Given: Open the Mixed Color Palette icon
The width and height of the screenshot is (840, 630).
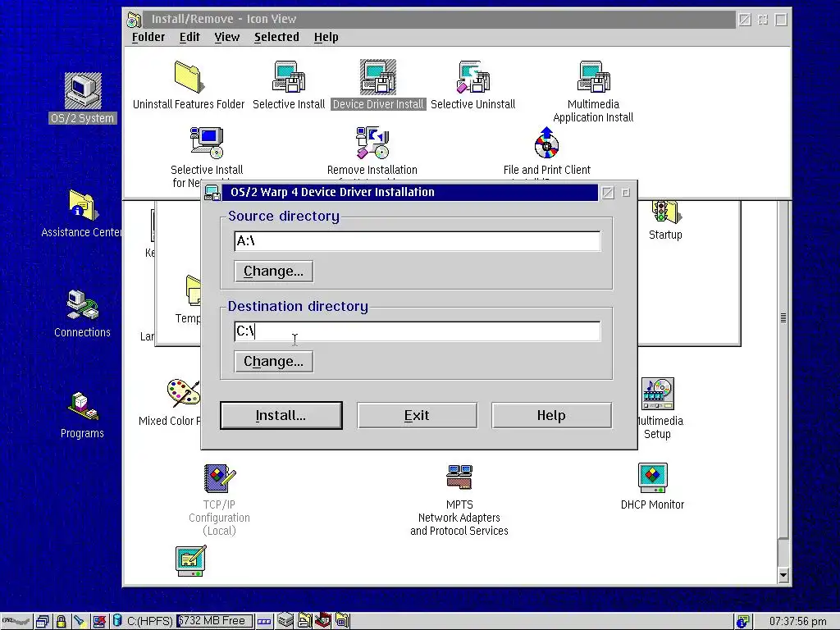Looking at the screenshot, I should point(183,394).
